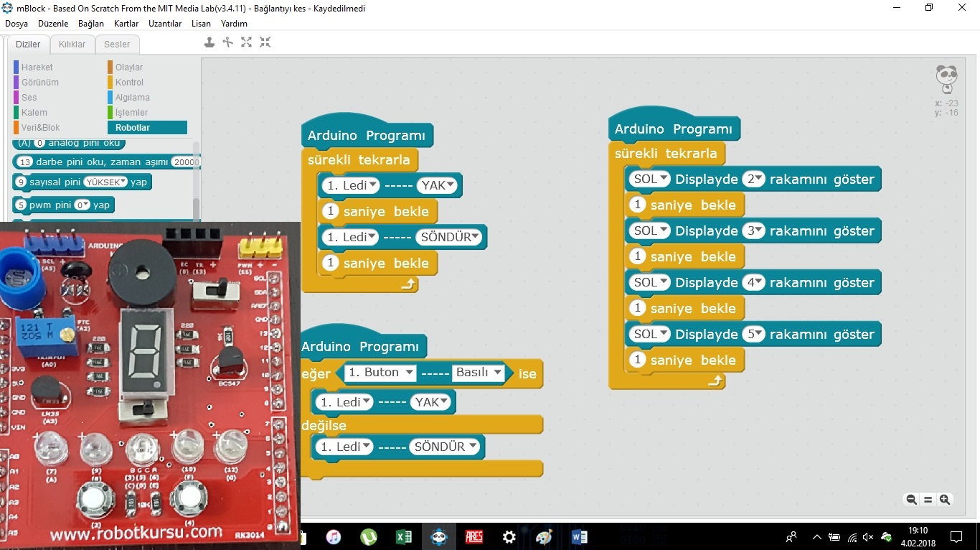The width and height of the screenshot is (980, 550).
Task: Click the shrink sprite arrows icon
Action: 265,42
